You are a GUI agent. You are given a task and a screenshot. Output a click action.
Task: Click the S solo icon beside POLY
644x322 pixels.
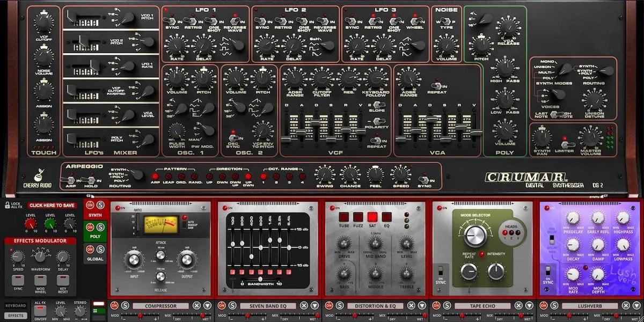click(99, 226)
